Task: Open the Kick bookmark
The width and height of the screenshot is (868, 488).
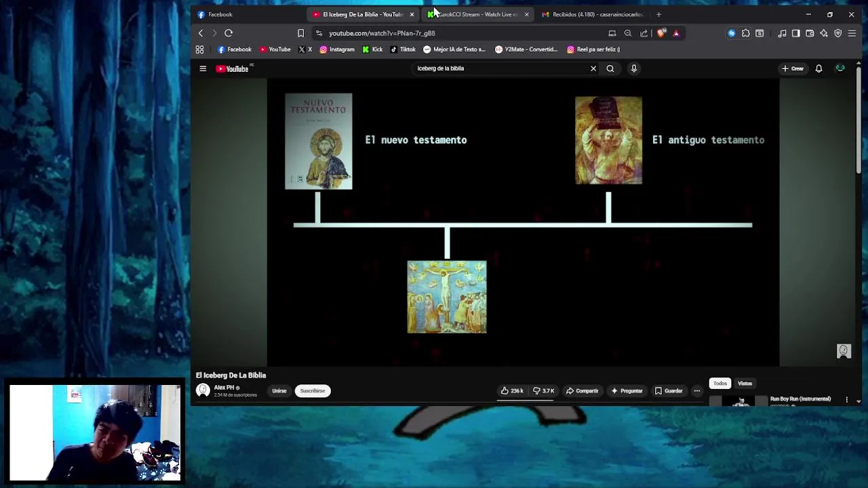Action: pyautogui.click(x=372, y=49)
